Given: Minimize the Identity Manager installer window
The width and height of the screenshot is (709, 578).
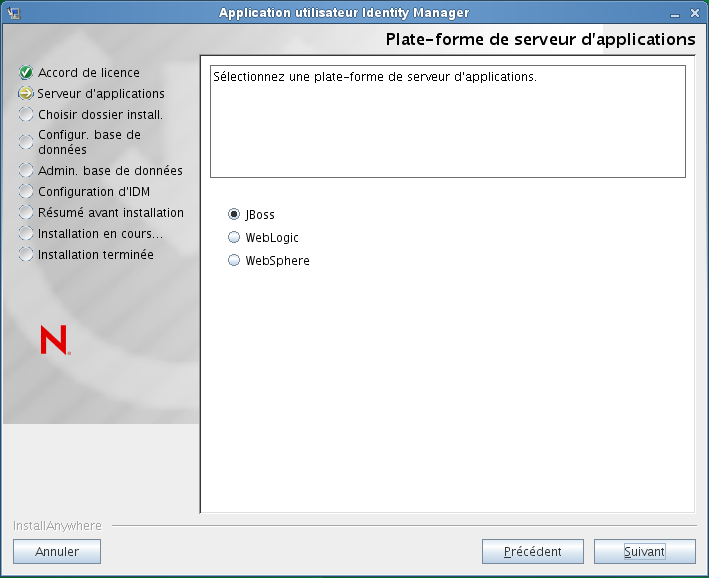Looking at the screenshot, I should [675, 14].
